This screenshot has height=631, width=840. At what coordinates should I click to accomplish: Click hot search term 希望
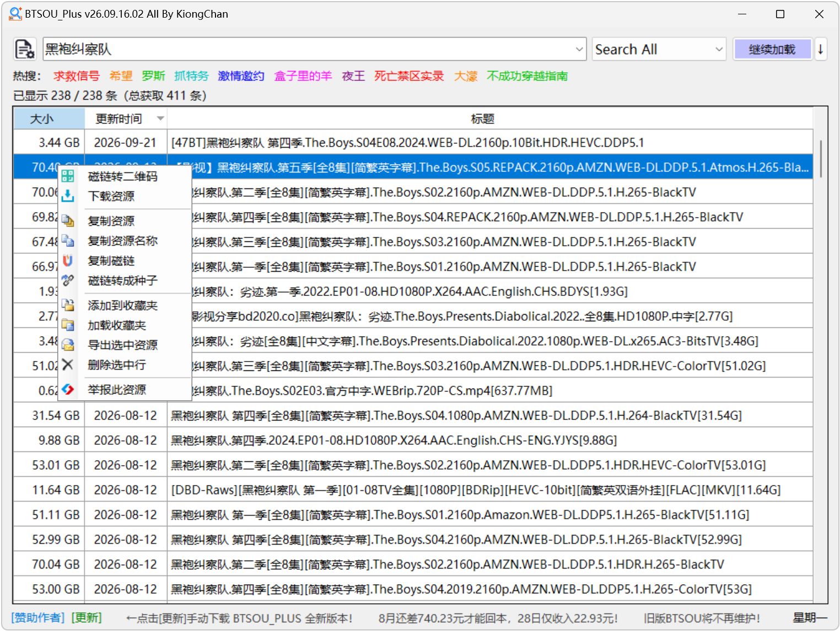coord(121,76)
